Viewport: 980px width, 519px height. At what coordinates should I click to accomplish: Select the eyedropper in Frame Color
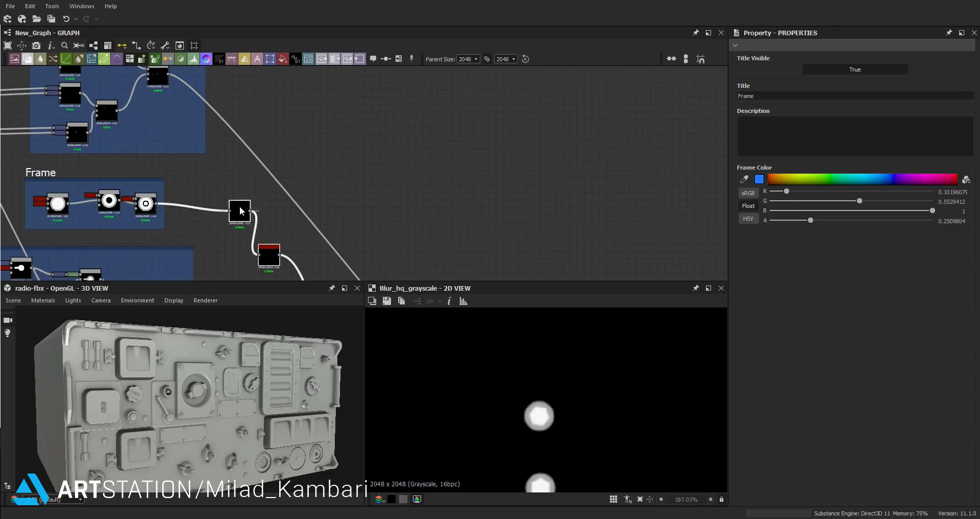coord(744,179)
